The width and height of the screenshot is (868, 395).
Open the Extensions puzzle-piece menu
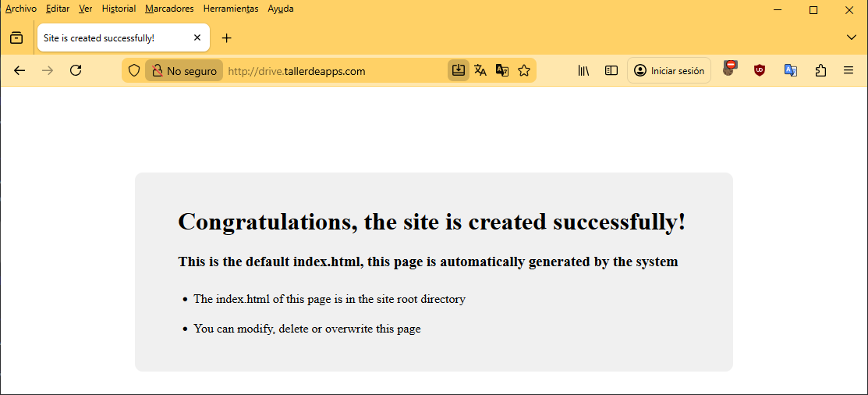[820, 70]
